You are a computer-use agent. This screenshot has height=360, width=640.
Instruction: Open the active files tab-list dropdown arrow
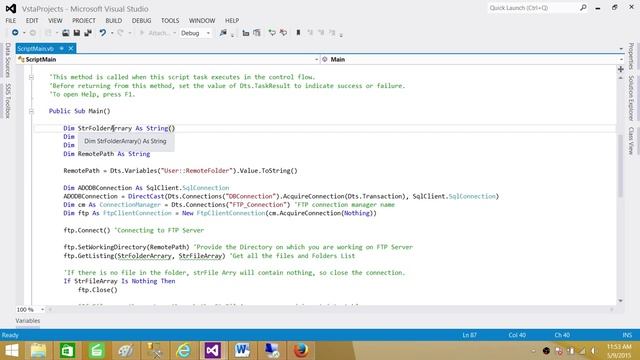pos(621,49)
